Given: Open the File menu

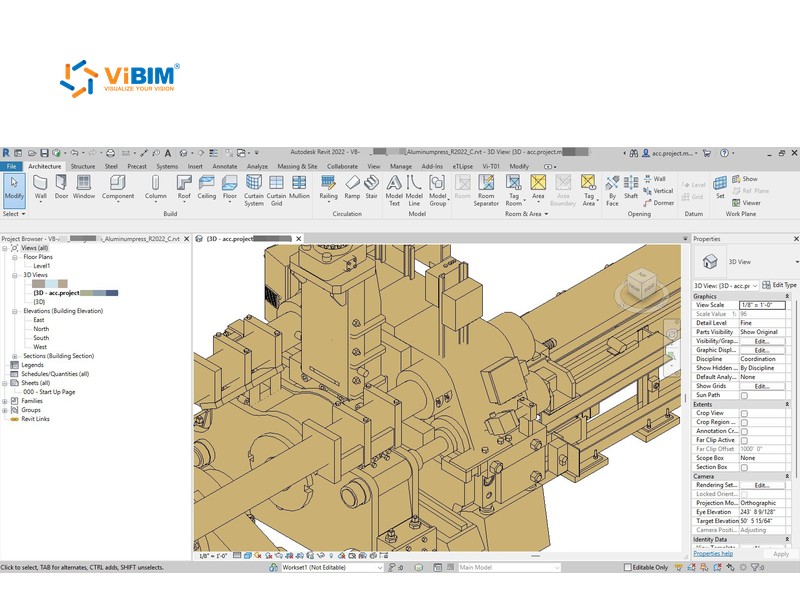Looking at the screenshot, I should pyautogui.click(x=11, y=166).
